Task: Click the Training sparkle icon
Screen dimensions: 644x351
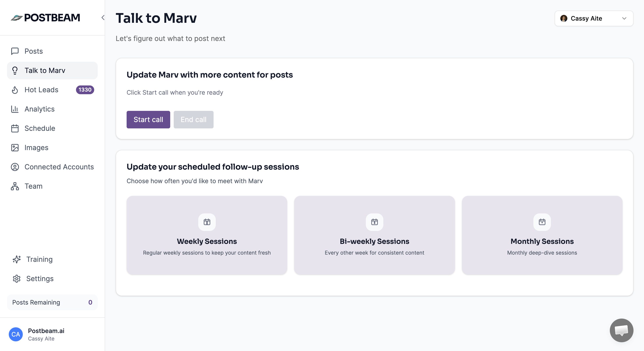Action: pyautogui.click(x=16, y=259)
